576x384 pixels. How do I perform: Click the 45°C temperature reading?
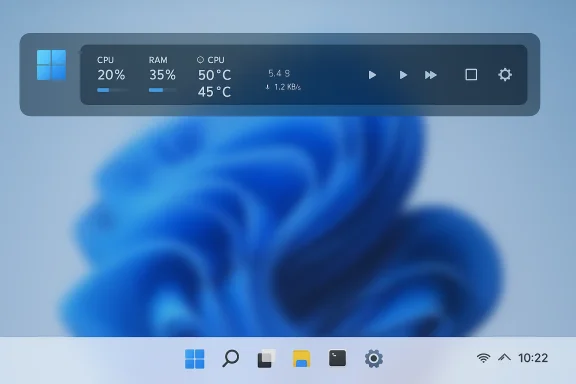(215, 92)
